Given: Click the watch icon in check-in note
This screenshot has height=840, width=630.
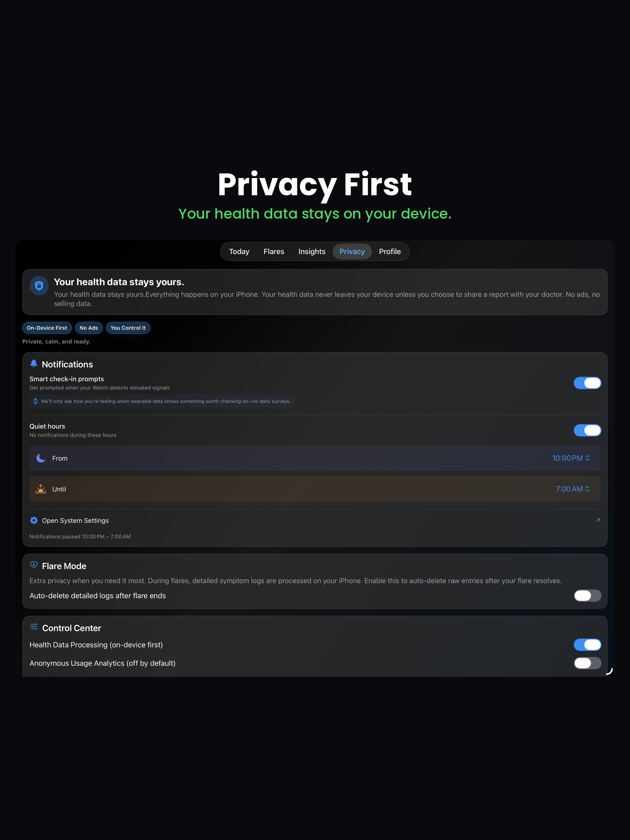Looking at the screenshot, I should [36, 401].
